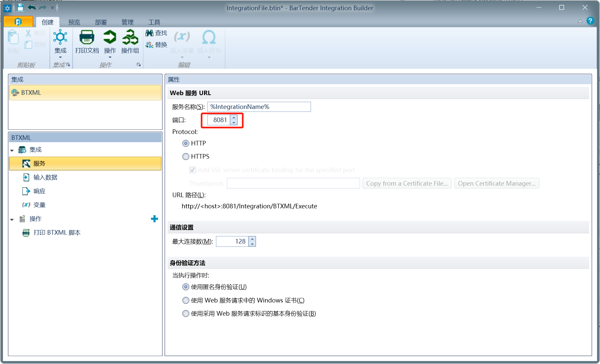This screenshot has height=364, width=600.
Task: Open the 集成 ribbon button dropdown arrow
Action: pos(61,58)
